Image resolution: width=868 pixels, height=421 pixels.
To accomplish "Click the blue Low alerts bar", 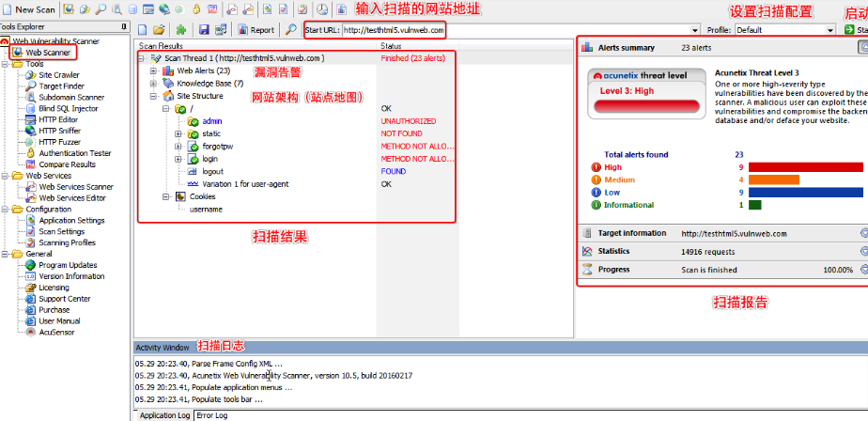I will (x=805, y=193).
